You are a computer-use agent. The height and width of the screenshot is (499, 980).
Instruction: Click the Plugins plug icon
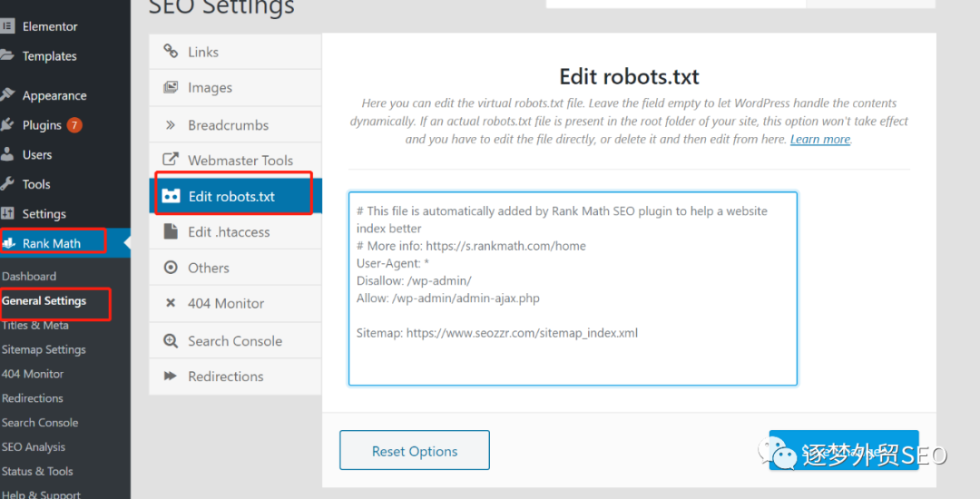(7, 124)
